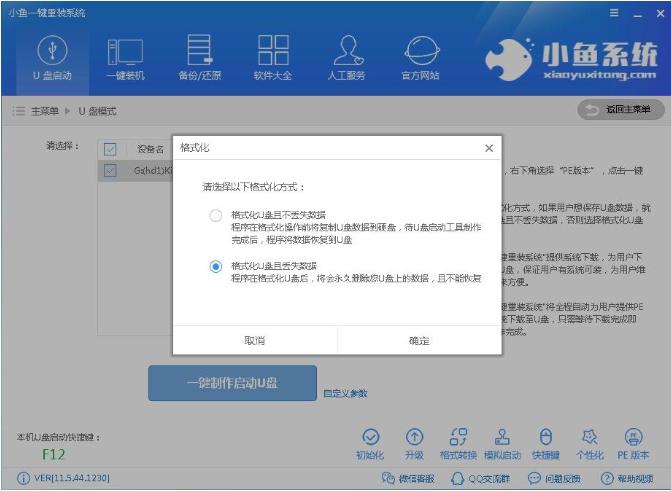Click the F12 hotkey text
This screenshot has height=491, width=671.
pyautogui.click(x=53, y=455)
